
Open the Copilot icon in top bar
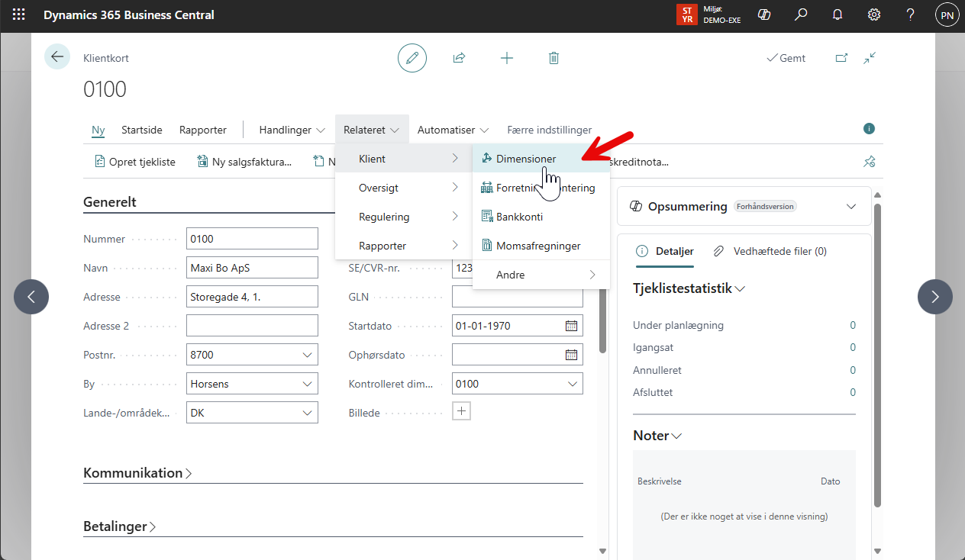click(763, 15)
